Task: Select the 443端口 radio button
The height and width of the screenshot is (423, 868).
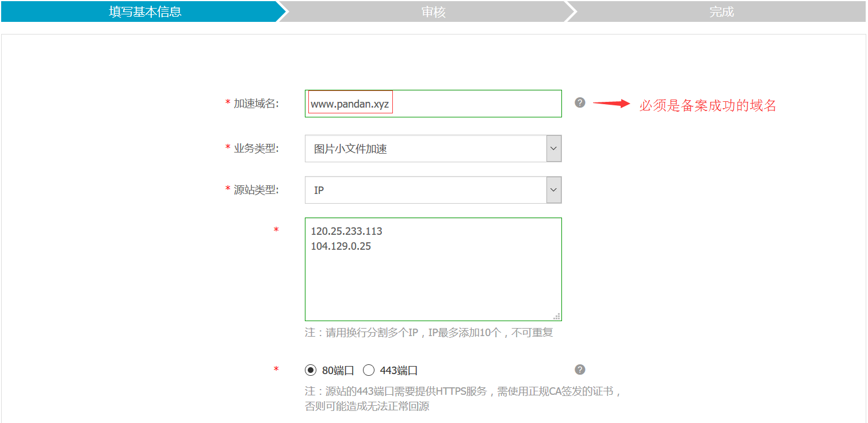Action: point(369,370)
